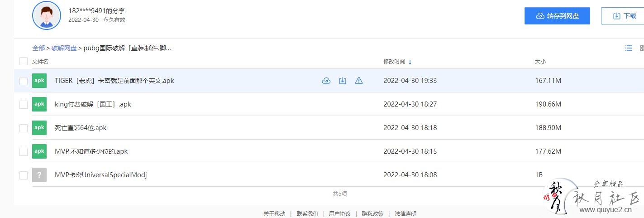Open 法律声明 footer link
Viewport: 644px width, 218px height.
(x=405, y=214)
